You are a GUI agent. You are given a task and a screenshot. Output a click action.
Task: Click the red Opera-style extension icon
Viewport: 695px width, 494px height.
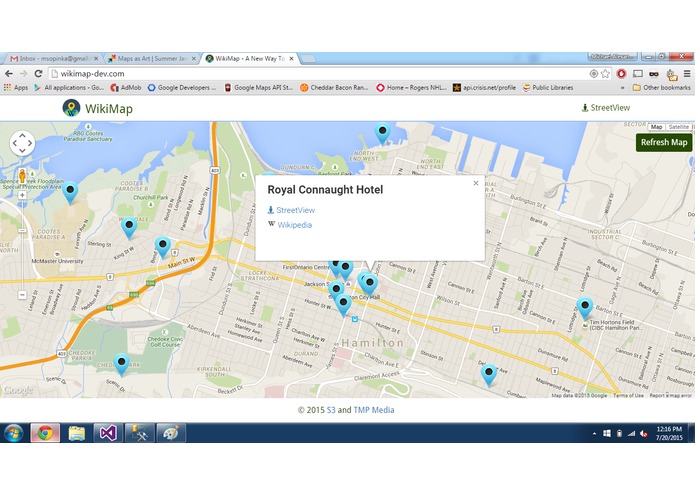(621, 74)
